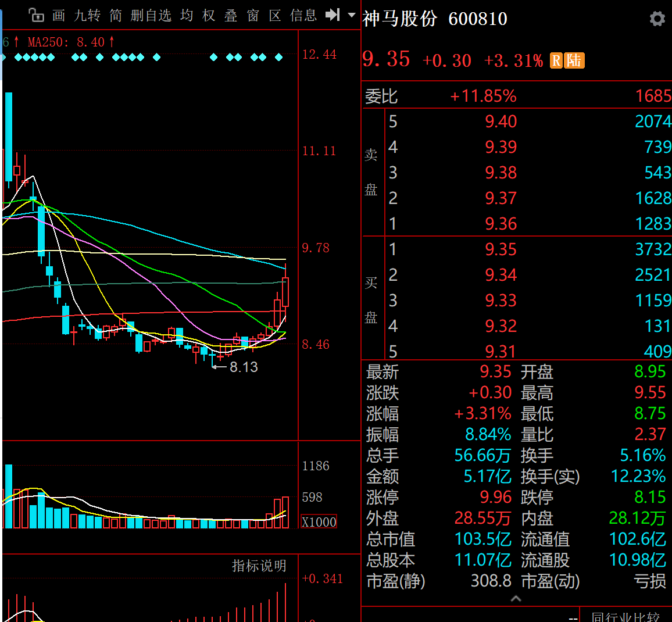
Task: Select buy level 2 price 9.34
Action: [501, 275]
